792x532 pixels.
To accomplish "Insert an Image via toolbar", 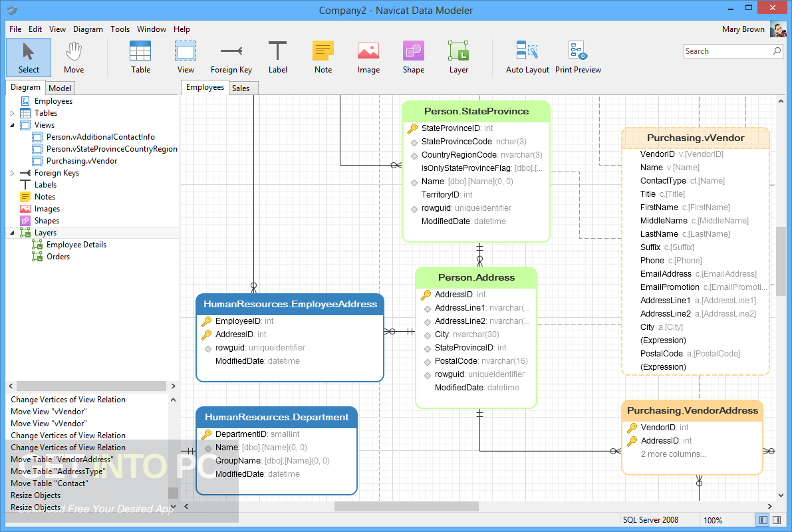I will click(x=368, y=58).
